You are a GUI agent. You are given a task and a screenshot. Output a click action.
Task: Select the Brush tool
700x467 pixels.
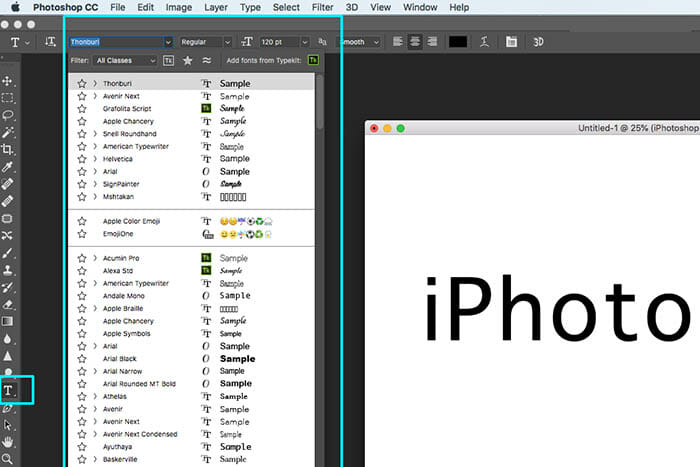click(7, 253)
